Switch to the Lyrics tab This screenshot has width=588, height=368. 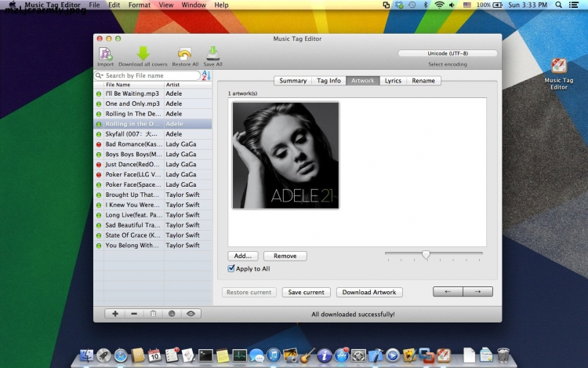point(393,81)
